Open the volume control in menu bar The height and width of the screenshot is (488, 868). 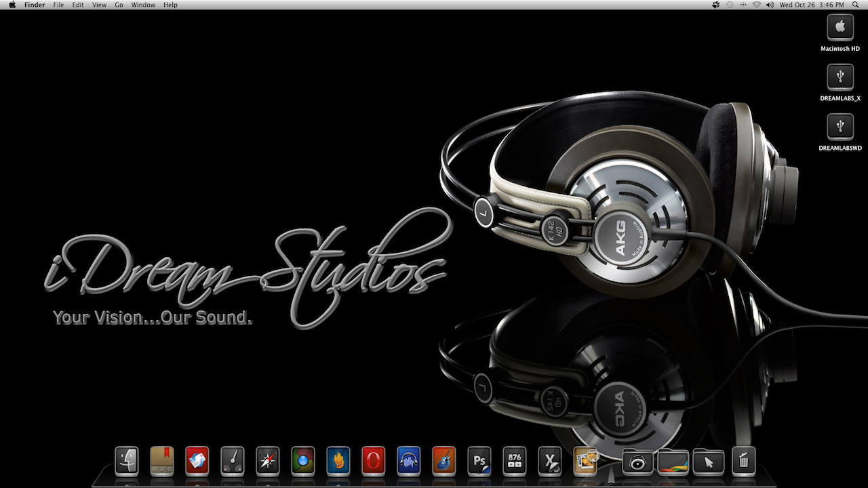[770, 5]
